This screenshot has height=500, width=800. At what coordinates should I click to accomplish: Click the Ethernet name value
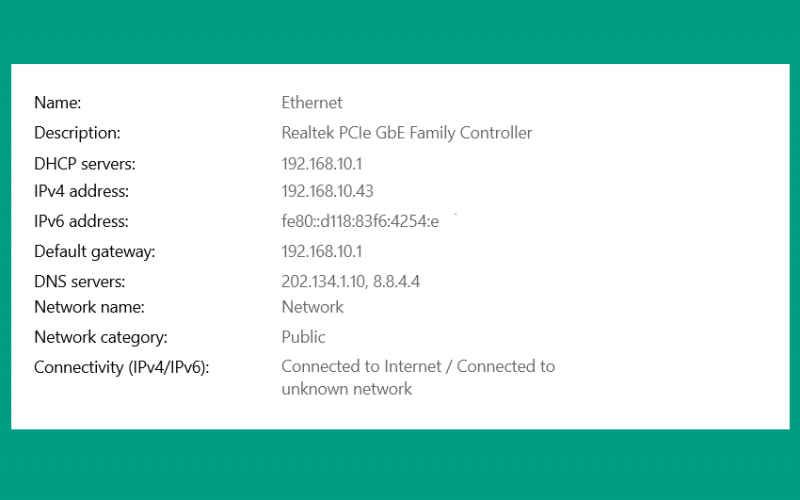point(312,103)
